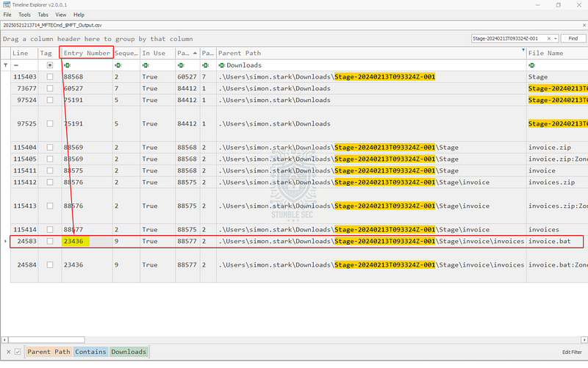Open the Help menu
This screenshot has height=368, width=588.
click(79, 15)
